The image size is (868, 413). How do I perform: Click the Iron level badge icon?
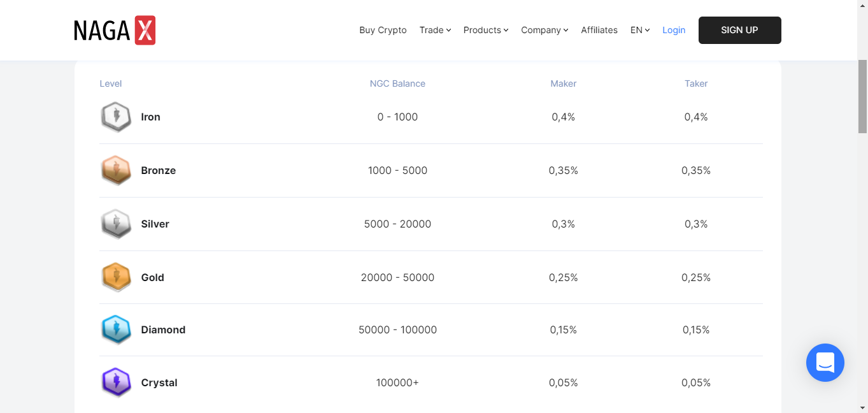click(116, 117)
